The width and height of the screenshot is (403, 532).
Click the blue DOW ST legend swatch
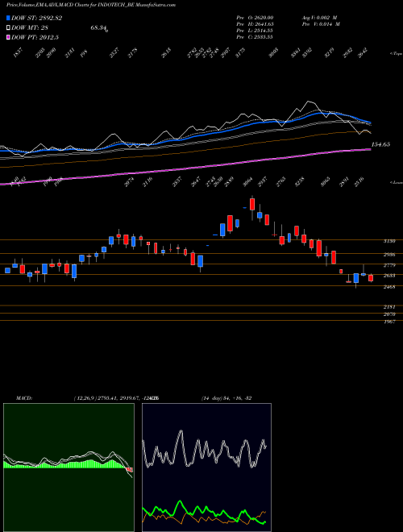coord(8,18)
